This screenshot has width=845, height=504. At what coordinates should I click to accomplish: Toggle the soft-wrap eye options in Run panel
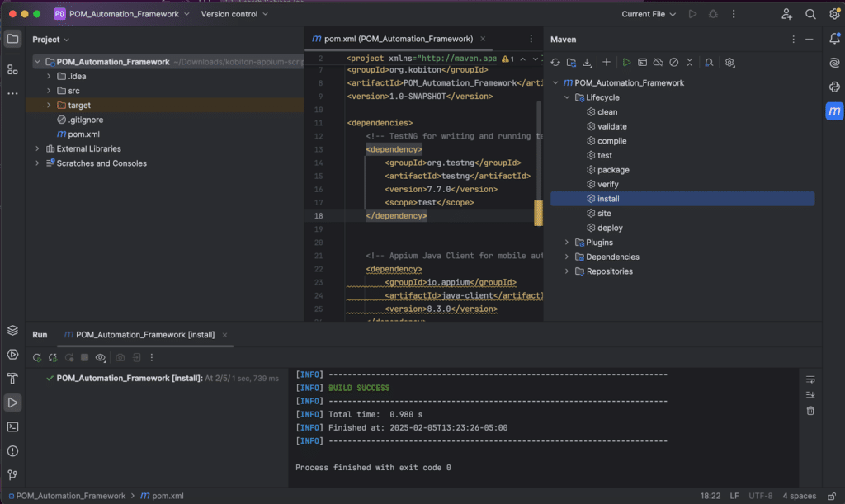tap(101, 357)
